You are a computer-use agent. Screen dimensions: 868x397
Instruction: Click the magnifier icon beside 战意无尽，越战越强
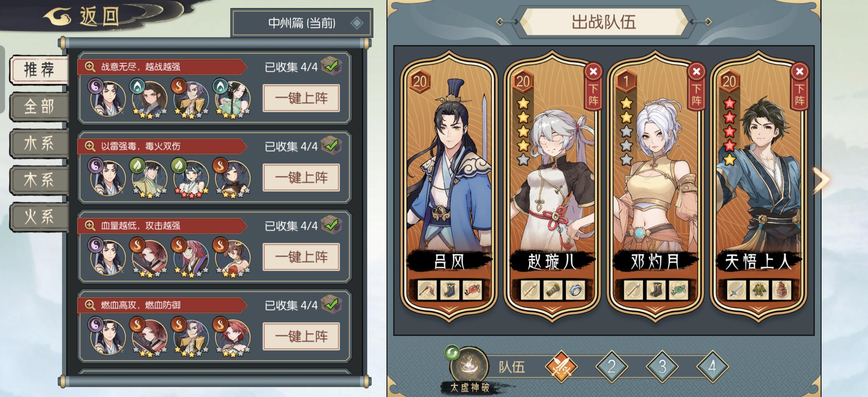[90, 66]
